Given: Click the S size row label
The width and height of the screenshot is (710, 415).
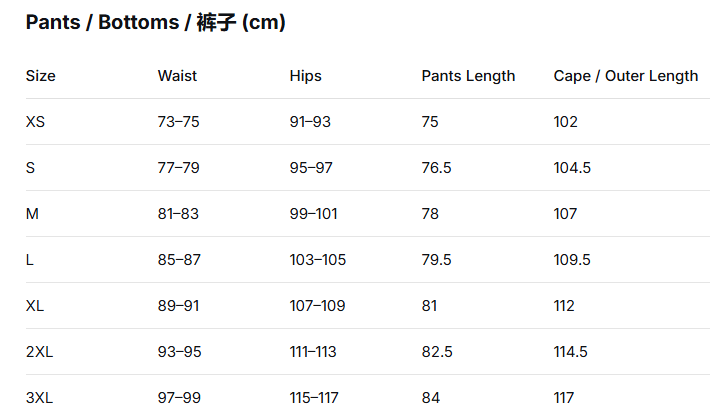Looking at the screenshot, I should [31, 168].
